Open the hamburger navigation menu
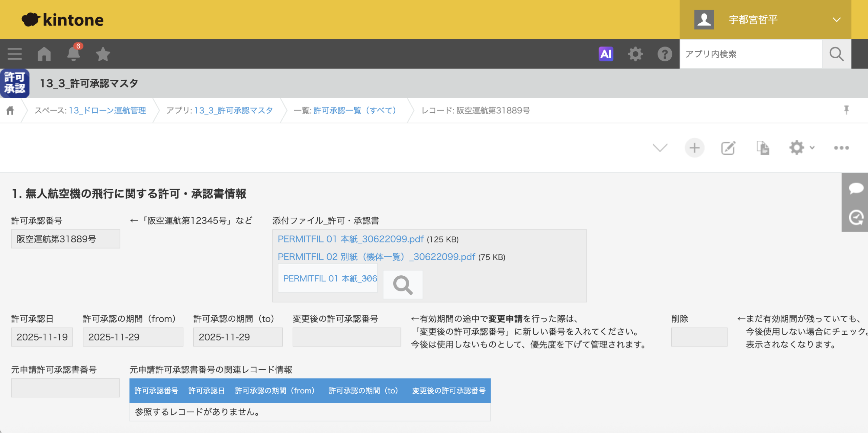The width and height of the screenshot is (868, 433). coord(15,54)
